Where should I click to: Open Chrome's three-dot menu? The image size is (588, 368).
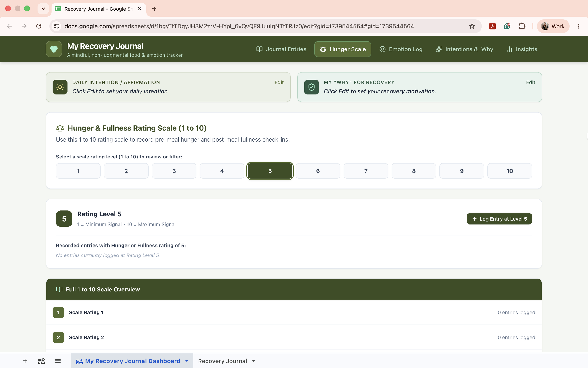tap(579, 26)
